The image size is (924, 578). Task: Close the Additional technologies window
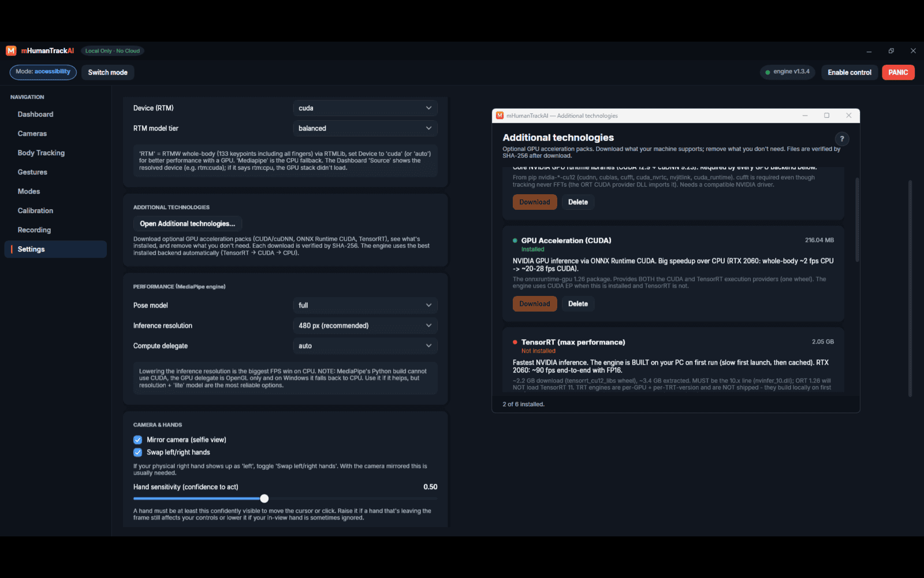[x=849, y=116]
